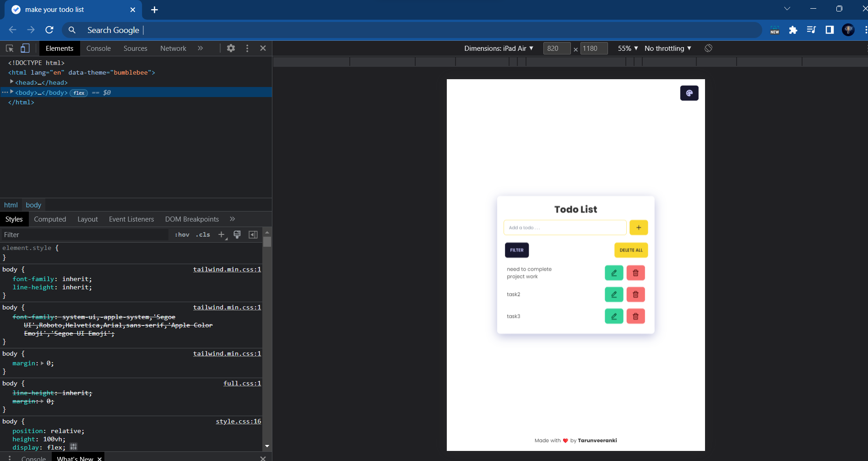
Task: Toggle the .cls class editor
Action: click(x=203, y=235)
